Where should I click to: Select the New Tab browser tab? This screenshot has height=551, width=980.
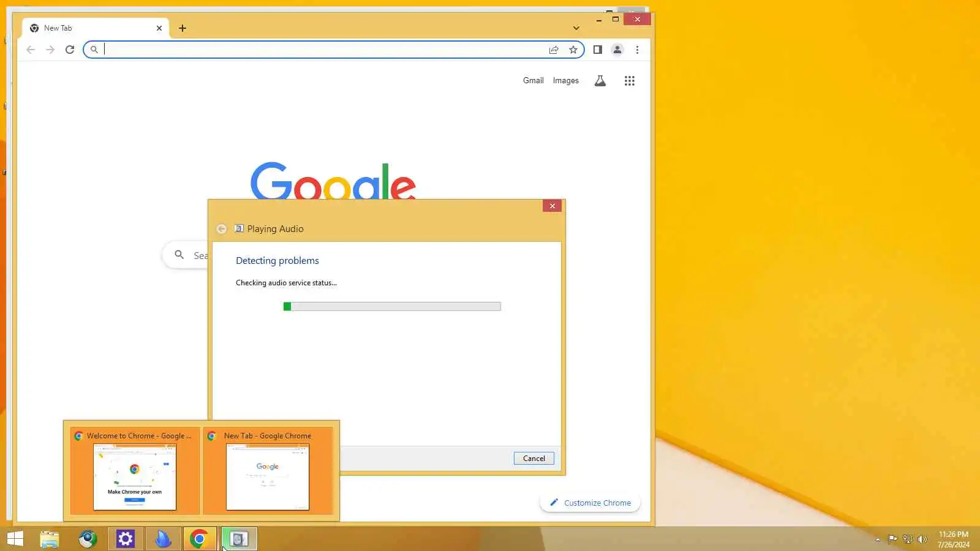click(96, 28)
